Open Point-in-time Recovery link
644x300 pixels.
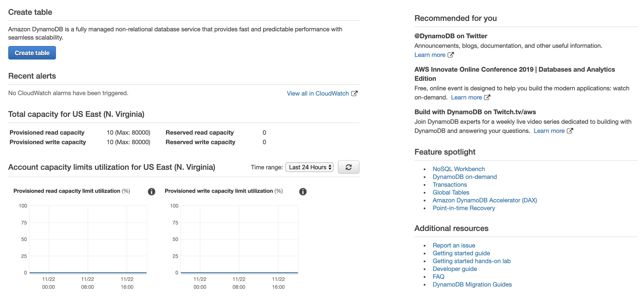(464, 208)
